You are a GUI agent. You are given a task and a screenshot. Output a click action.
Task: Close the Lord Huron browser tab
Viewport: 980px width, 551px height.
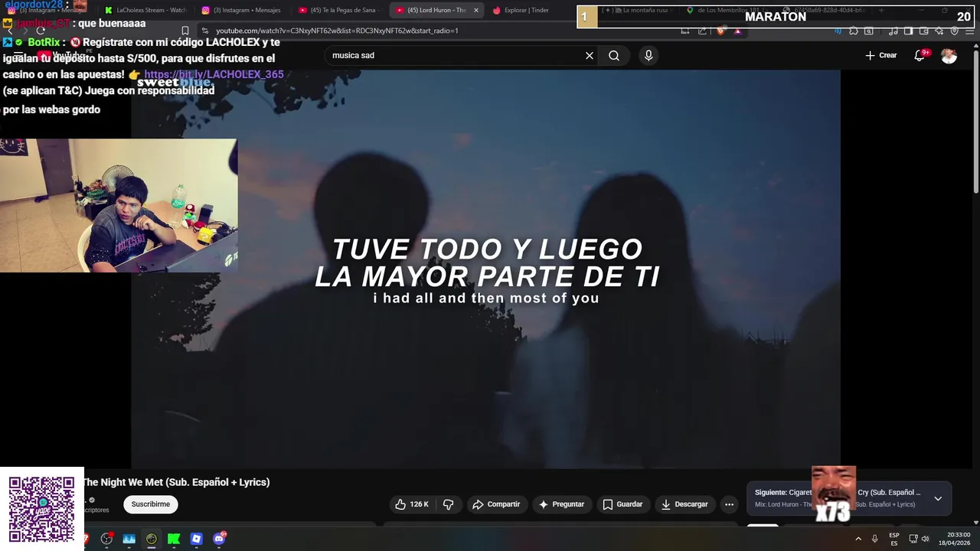pyautogui.click(x=476, y=10)
